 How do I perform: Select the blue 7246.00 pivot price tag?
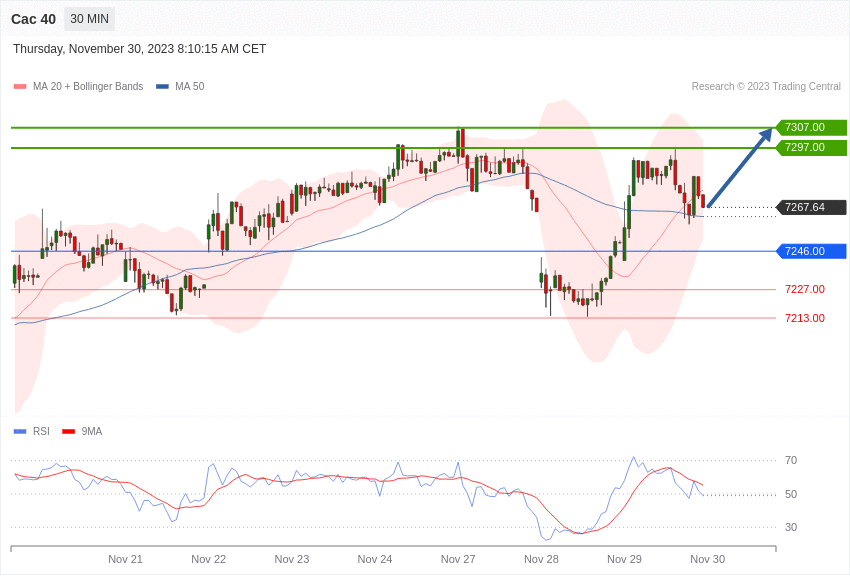812,251
